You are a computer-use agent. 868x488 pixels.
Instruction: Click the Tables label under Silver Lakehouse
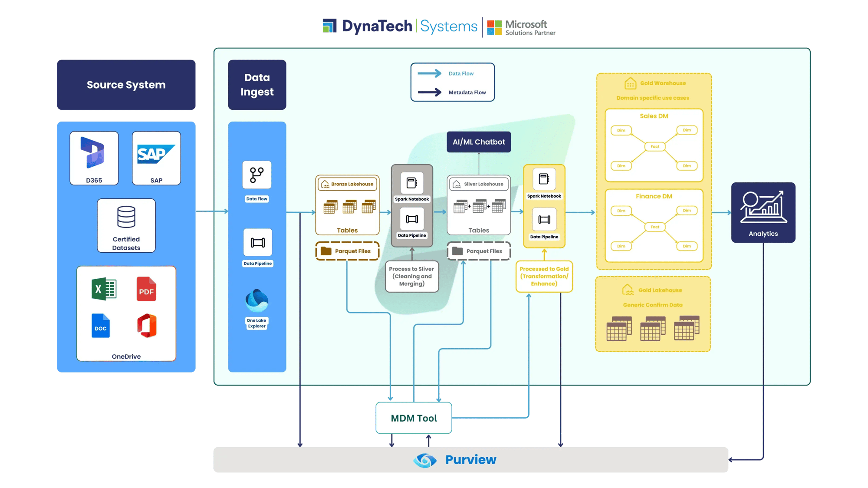coord(479,231)
